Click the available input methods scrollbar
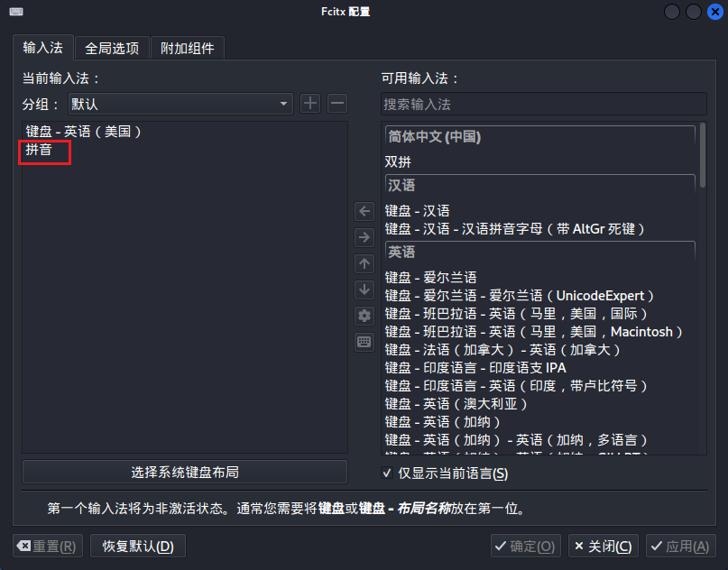Screen dimensions: 728x570 [703, 155]
